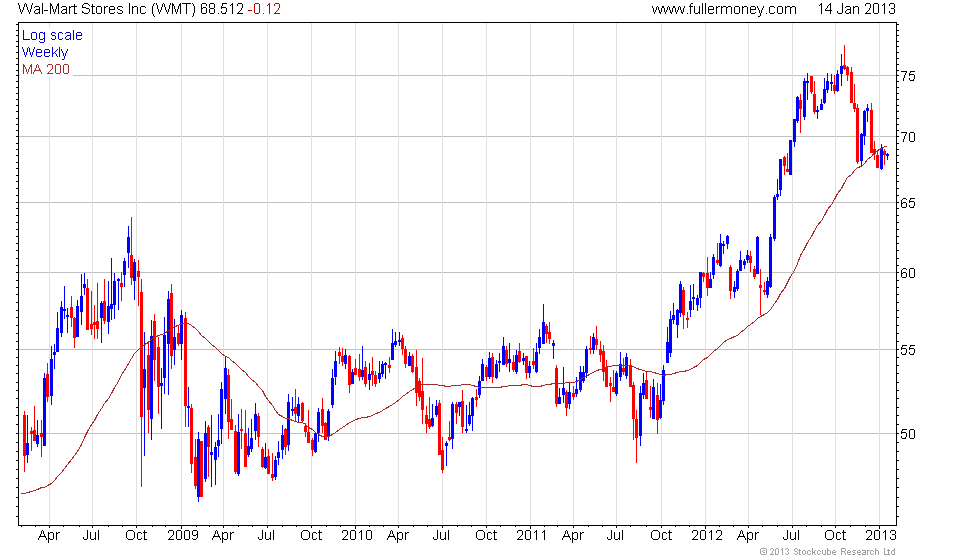Click the 75 price axis label

908,76
